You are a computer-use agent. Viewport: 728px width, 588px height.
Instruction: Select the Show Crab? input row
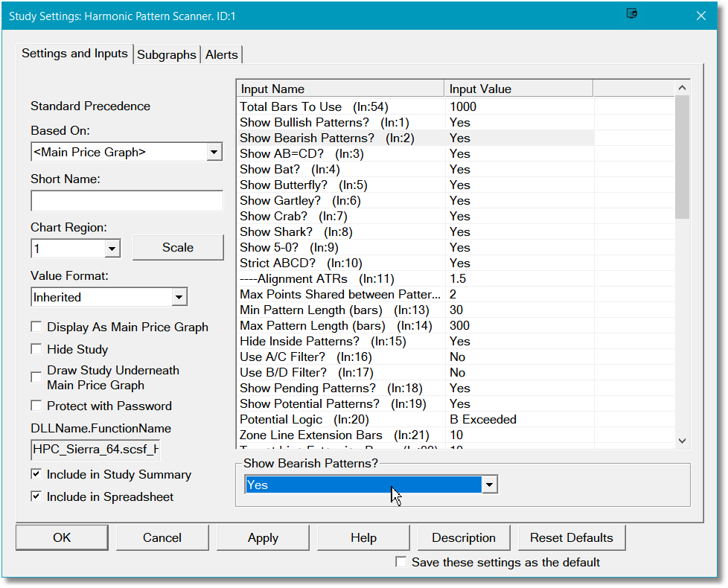click(x=415, y=217)
